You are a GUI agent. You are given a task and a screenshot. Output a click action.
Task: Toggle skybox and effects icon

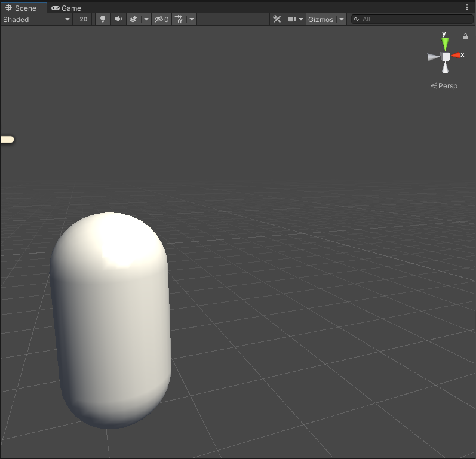click(133, 20)
